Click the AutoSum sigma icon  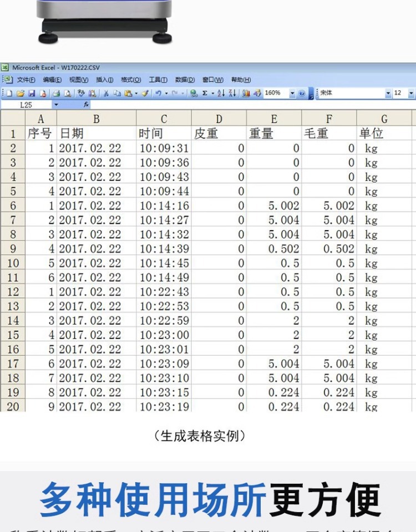click(205, 93)
